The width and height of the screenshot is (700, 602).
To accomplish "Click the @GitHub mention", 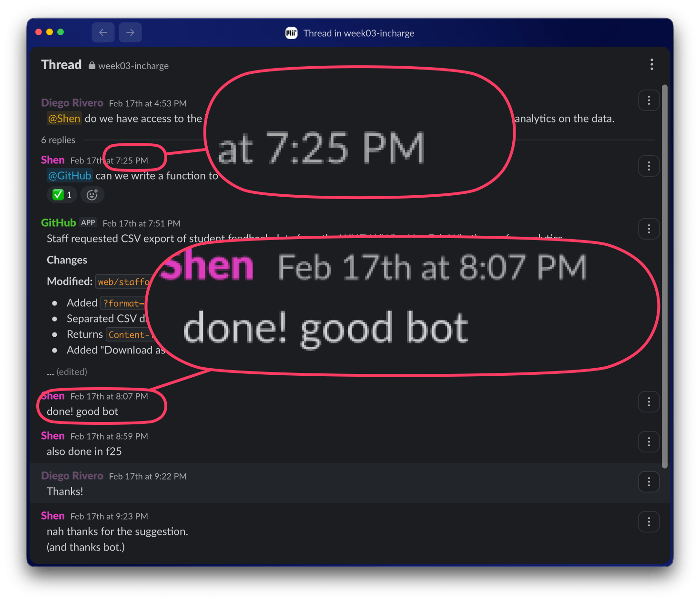I will 70,176.
